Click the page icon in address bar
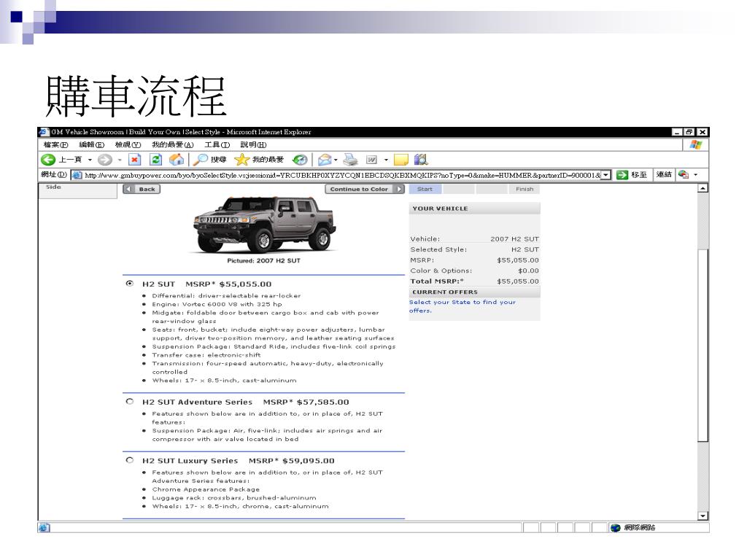The width and height of the screenshot is (747, 560). pyautogui.click(x=77, y=175)
